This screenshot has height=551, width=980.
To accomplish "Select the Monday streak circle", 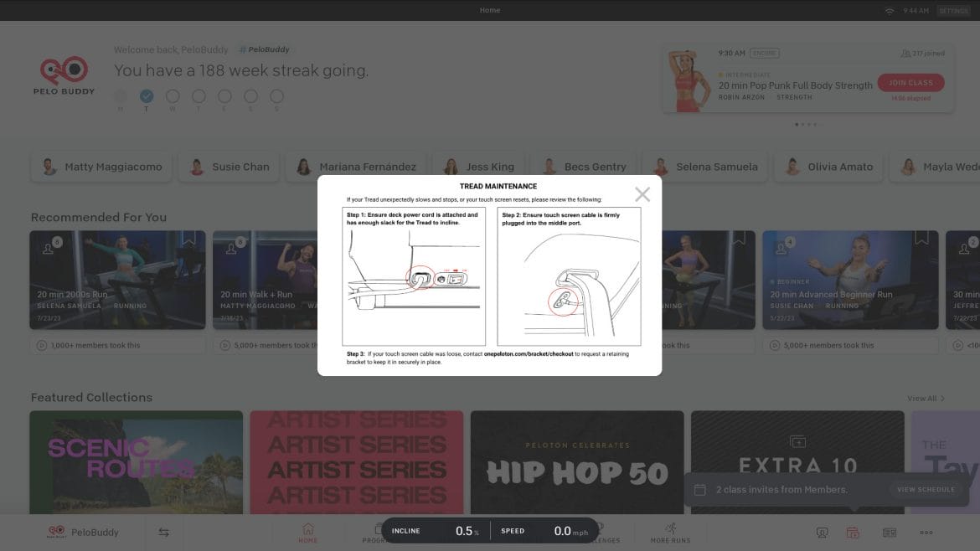I will point(121,96).
